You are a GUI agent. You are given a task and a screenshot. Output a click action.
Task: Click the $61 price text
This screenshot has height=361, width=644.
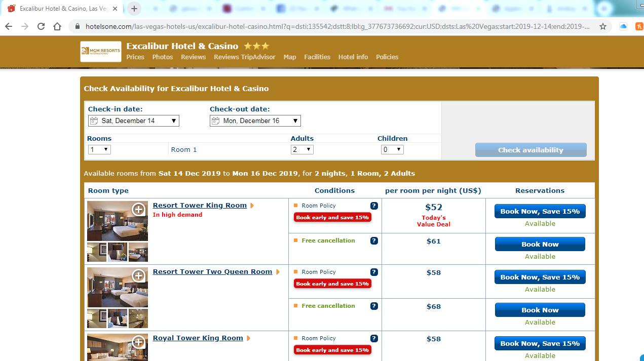coord(434,241)
